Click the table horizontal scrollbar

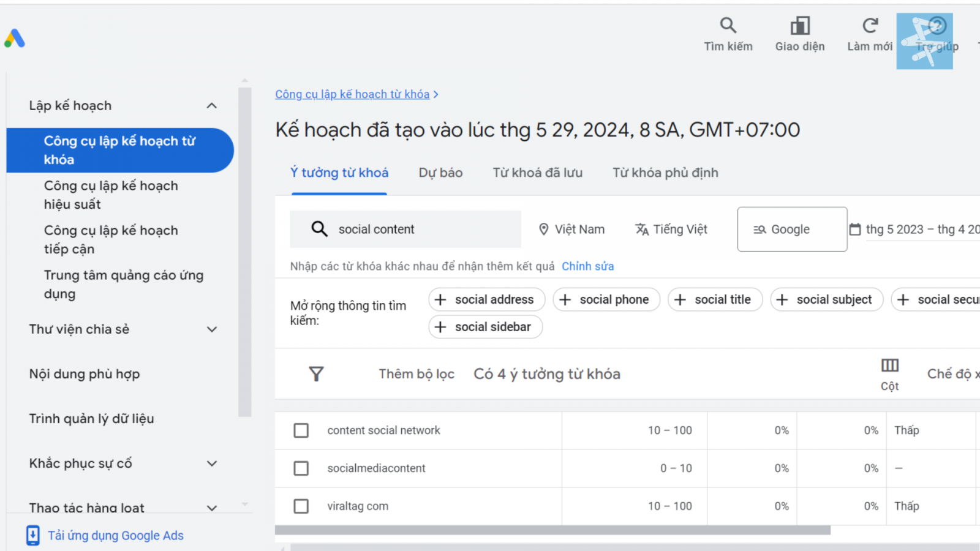point(552,530)
